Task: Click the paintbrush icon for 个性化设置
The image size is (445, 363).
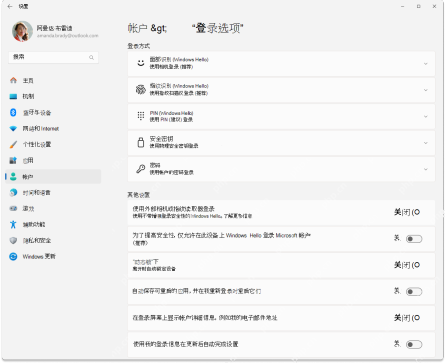Action: click(x=13, y=144)
